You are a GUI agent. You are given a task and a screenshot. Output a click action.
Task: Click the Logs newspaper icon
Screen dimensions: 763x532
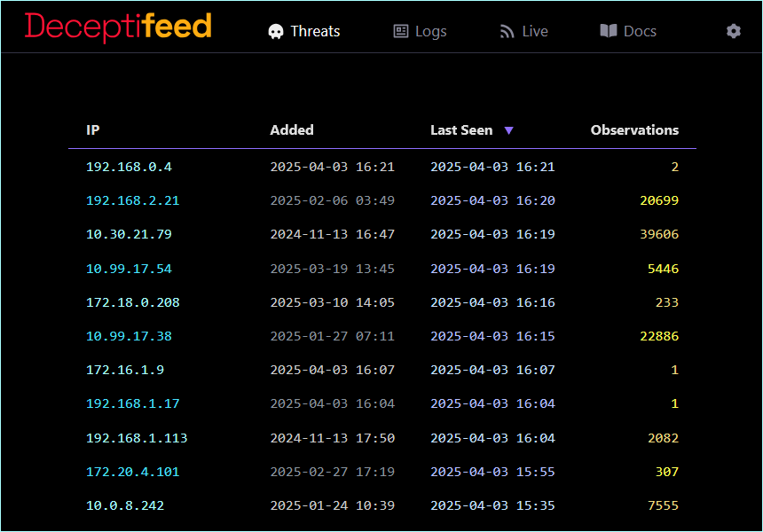(401, 32)
